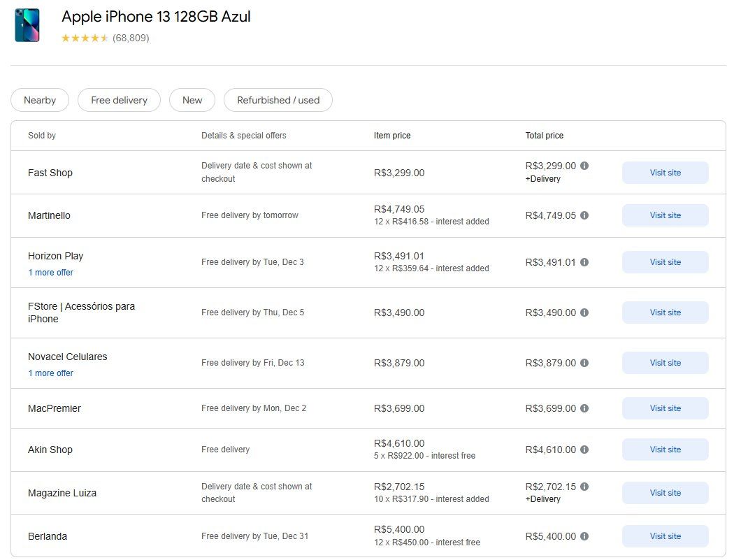Click Akin Shop's Free delivery detail text

[225, 450]
